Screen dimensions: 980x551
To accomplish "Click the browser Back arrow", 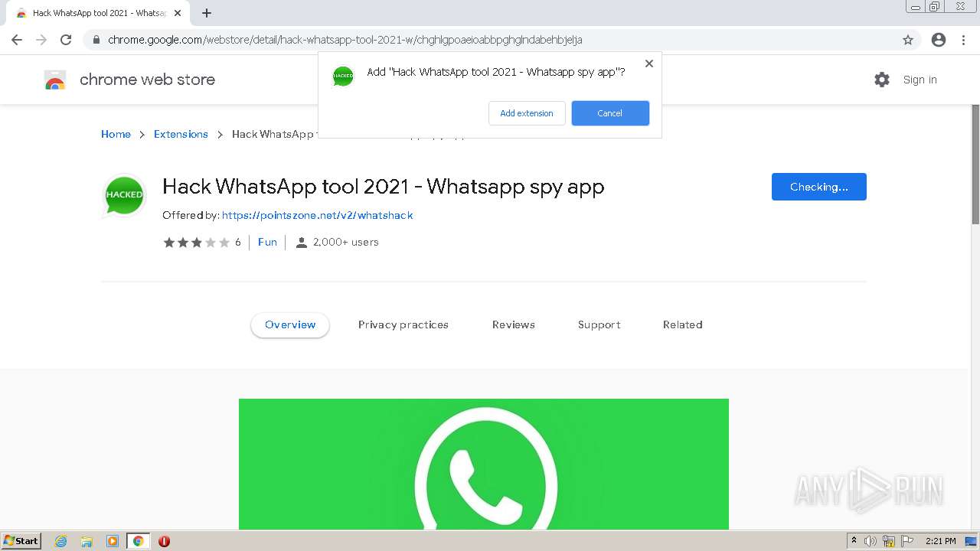I will pos(17,40).
